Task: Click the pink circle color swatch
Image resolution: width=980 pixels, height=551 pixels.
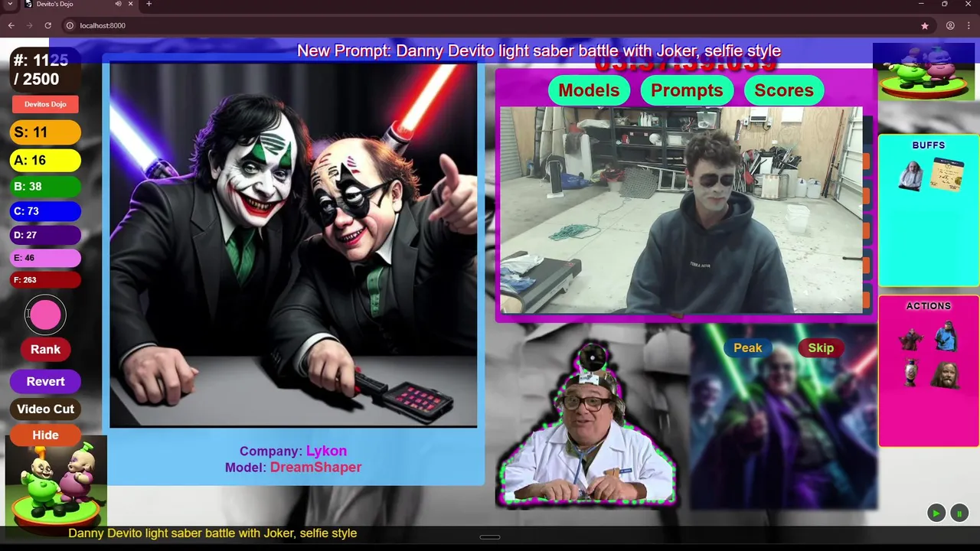Action: click(45, 315)
